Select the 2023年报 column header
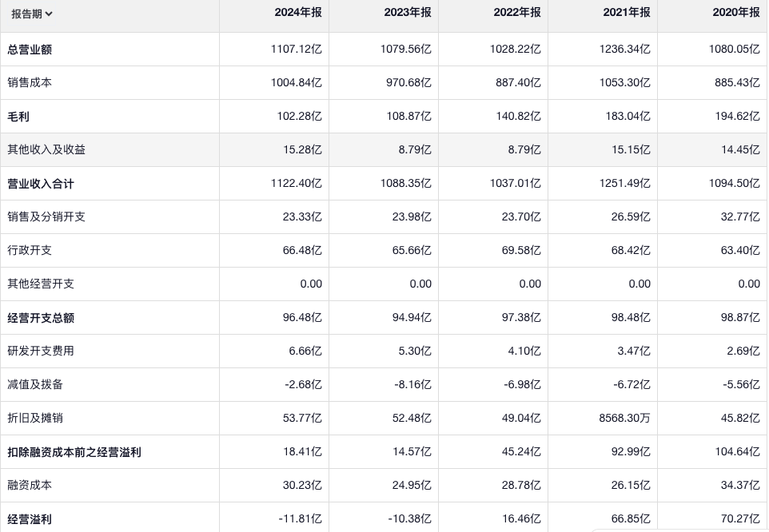The width and height of the screenshot is (769, 532). pyautogui.click(x=408, y=13)
